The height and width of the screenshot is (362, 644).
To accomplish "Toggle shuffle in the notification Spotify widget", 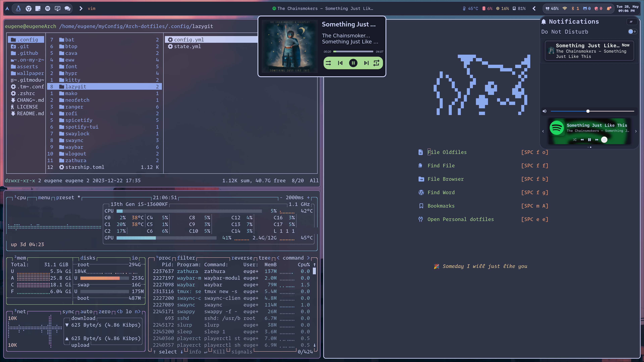I will [575, 140].
